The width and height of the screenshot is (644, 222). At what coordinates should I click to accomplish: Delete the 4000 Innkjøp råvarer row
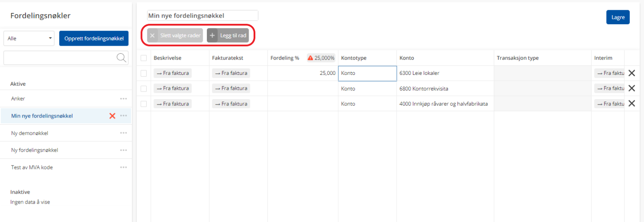(x=631, y=104)
